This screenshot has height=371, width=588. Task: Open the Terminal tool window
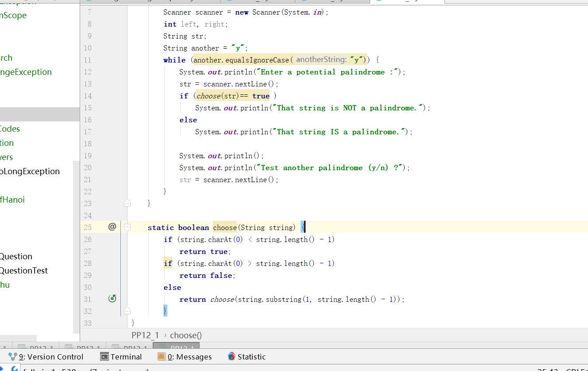click(x=121, y=356)
